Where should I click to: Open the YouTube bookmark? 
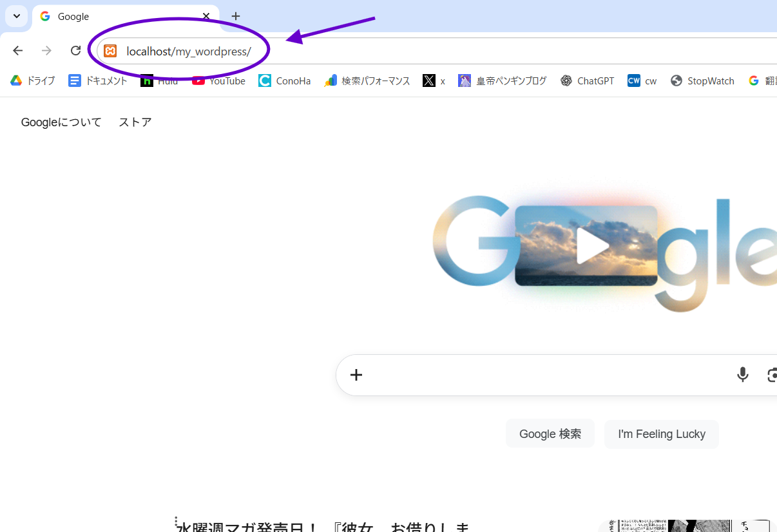(219, 81)
